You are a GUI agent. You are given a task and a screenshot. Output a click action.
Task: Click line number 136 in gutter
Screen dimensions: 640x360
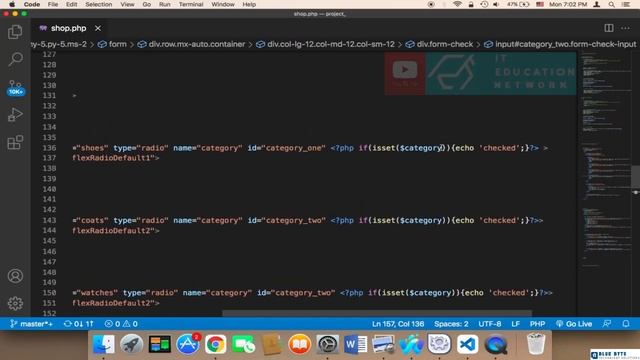[x=49, y=148]
